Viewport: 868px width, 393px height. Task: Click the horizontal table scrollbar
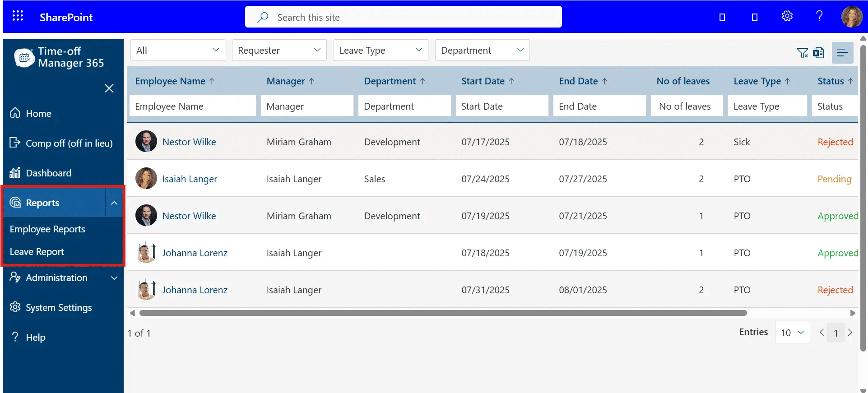[x=442, y=313]
